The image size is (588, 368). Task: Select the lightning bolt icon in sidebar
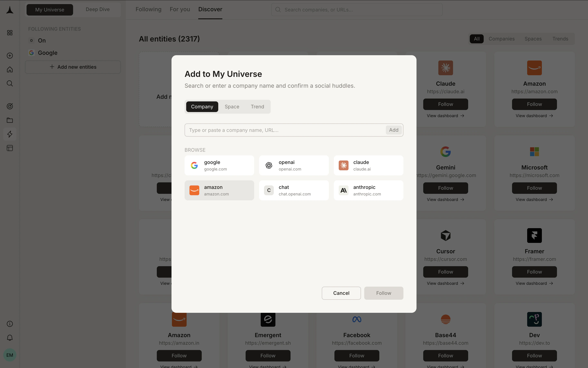pos(10,134)
